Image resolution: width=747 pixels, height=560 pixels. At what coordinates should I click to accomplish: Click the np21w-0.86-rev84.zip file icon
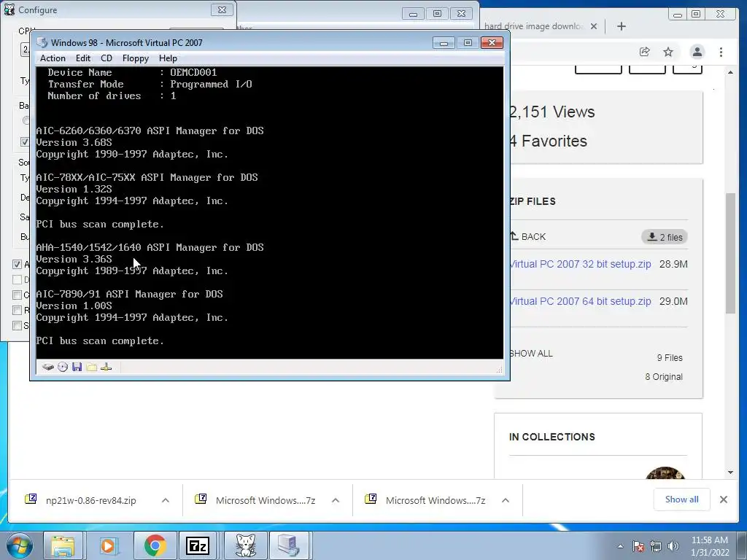tap(31, 499)
